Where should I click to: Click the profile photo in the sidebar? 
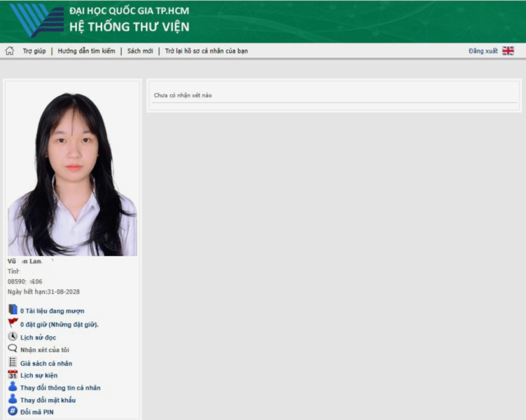coord(72,174)
